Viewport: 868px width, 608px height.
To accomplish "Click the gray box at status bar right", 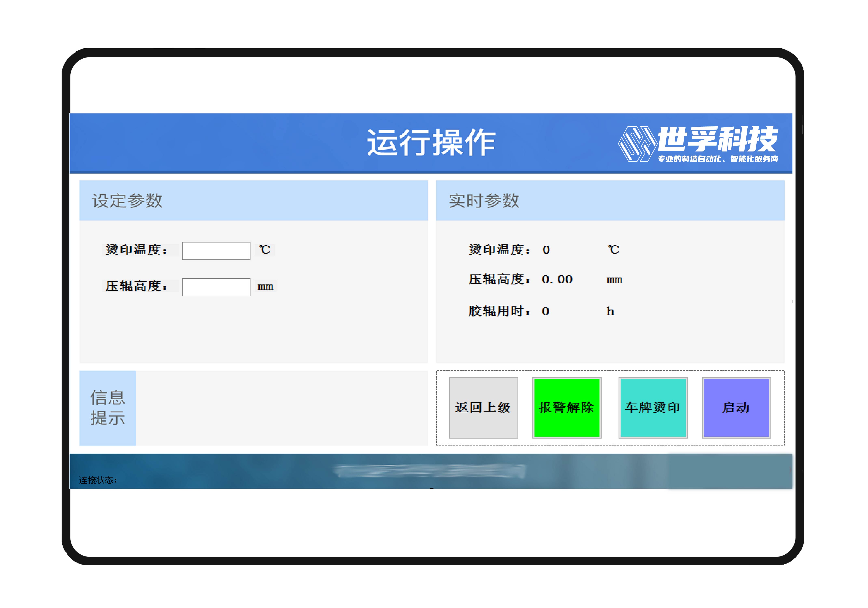I will point(730,471).
